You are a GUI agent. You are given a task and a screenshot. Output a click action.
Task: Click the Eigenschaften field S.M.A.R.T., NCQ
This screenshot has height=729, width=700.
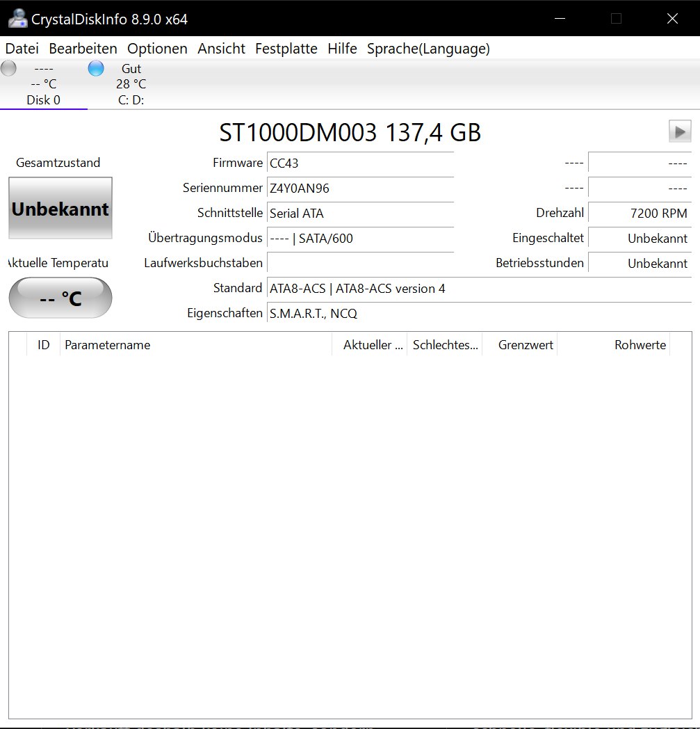click(480, 314)
